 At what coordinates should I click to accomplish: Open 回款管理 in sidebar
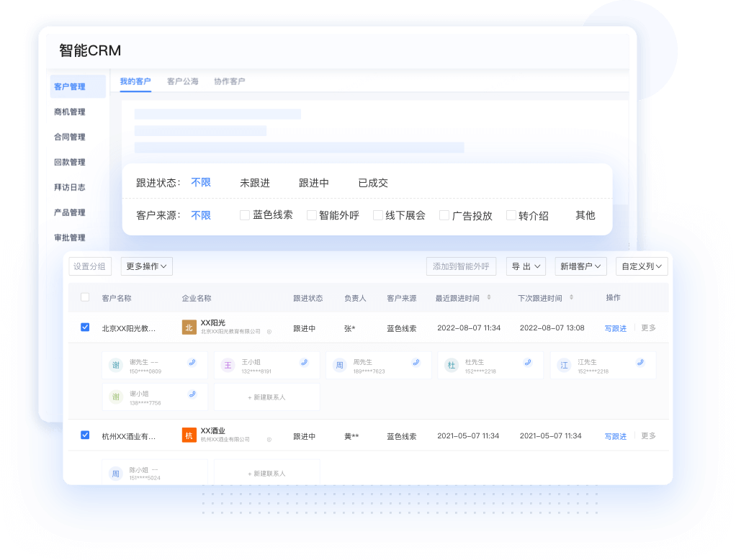(x=69, y=162)
